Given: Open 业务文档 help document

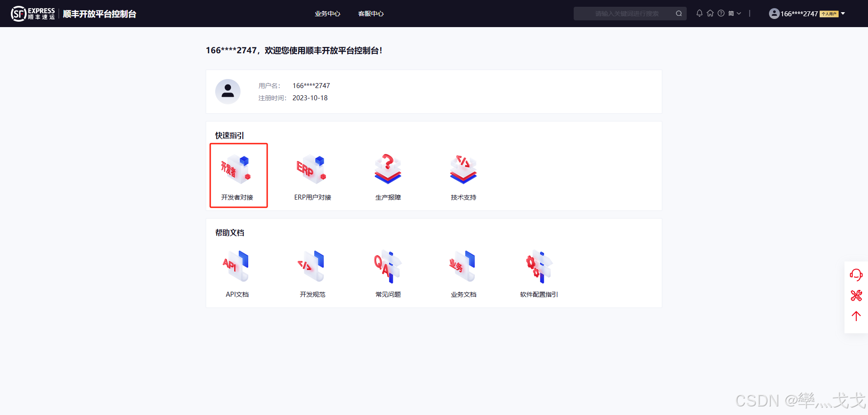Looking at the screenshot, I should (463, 274).
